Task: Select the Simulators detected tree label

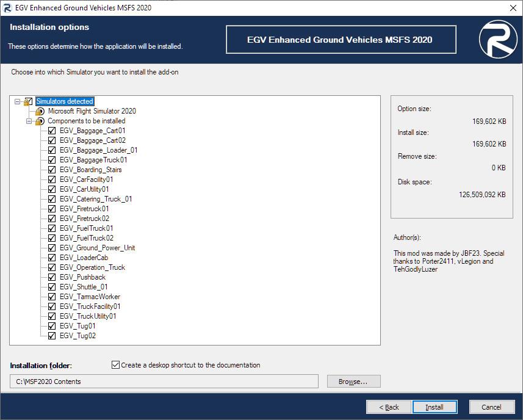Action: tap(65, 101)
